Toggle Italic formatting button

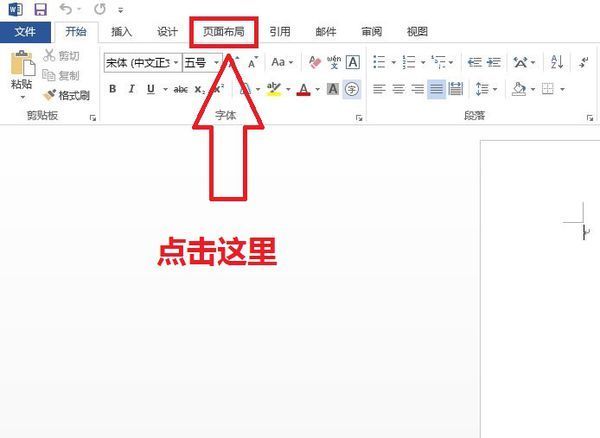[x=131, y=89]
